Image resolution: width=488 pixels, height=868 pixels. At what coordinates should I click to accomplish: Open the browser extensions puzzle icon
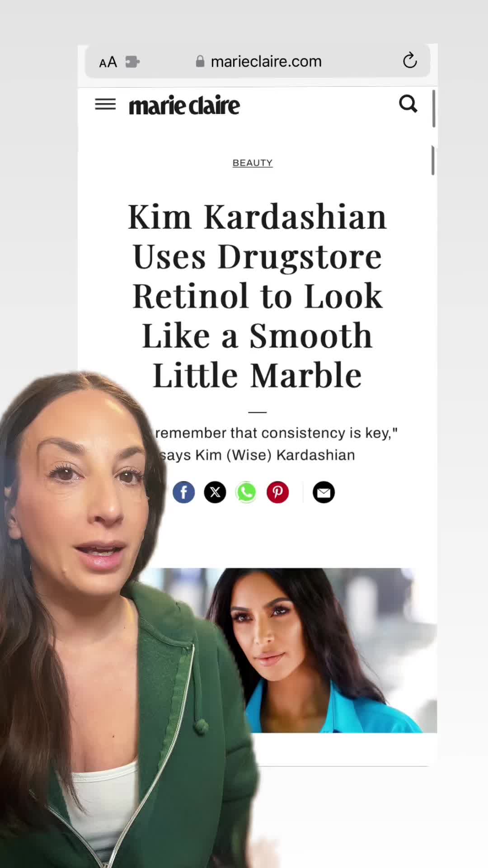(132, 61)
